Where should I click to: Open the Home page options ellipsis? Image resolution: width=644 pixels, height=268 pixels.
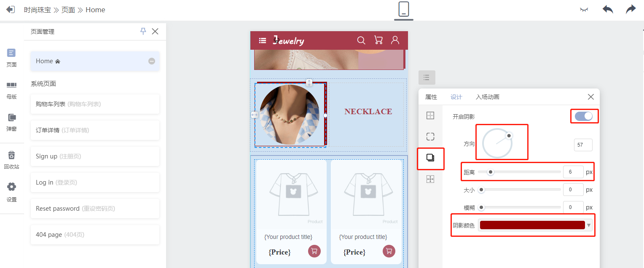point(152,61)
